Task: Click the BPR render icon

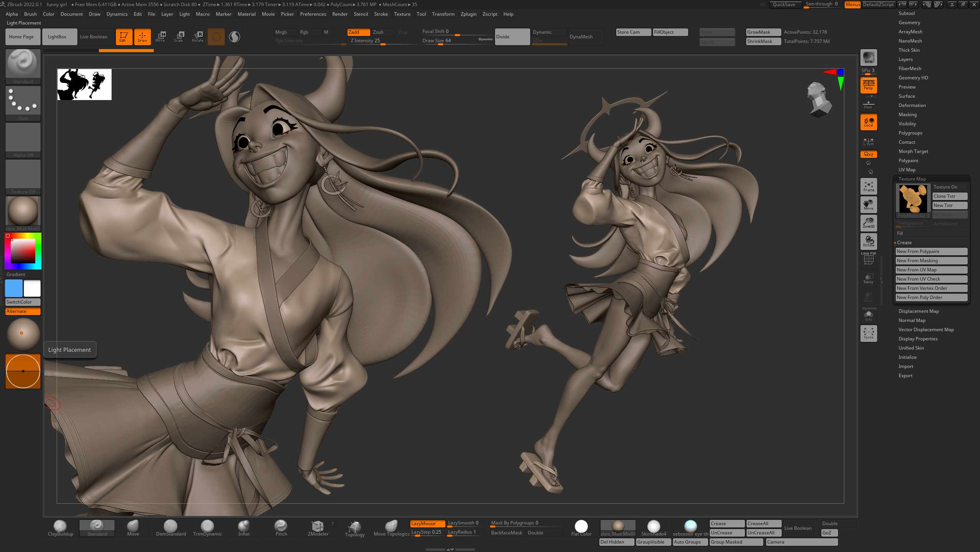Action: click(868, 58)
